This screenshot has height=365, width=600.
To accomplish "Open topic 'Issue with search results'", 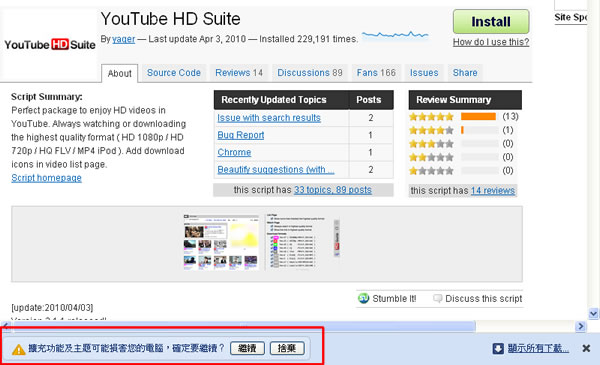I will click(269, 118).
